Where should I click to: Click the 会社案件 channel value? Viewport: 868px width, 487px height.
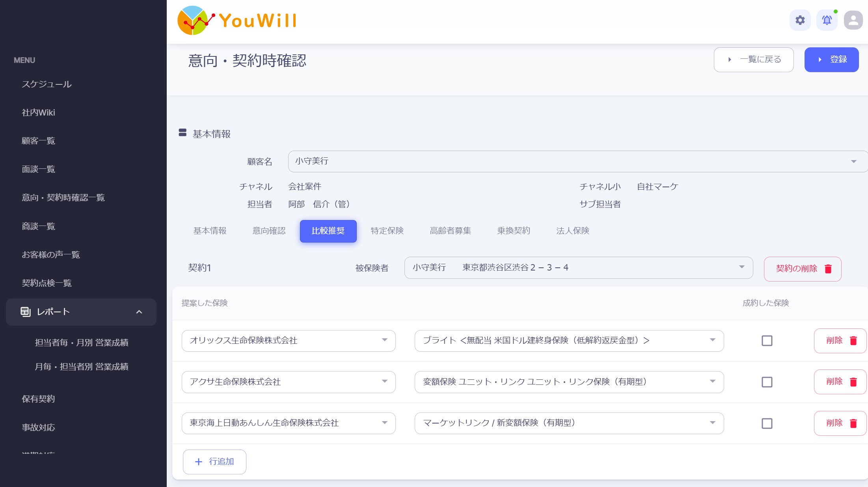[x=305, y=187]
